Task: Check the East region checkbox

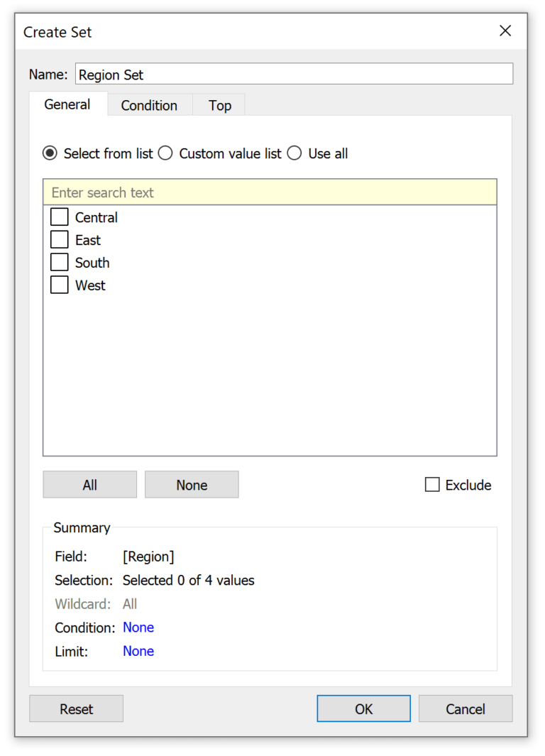Action: (x=59, y=239)
